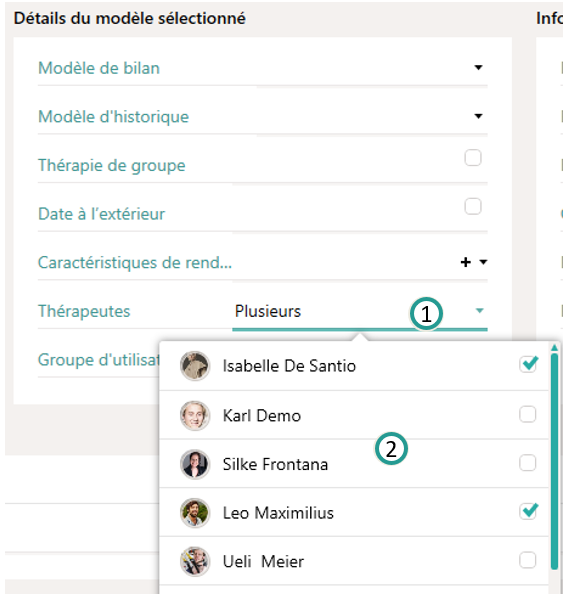Add a characteristic with the plus icon
The height and width of the screenshot is (599, 566).
466,262
